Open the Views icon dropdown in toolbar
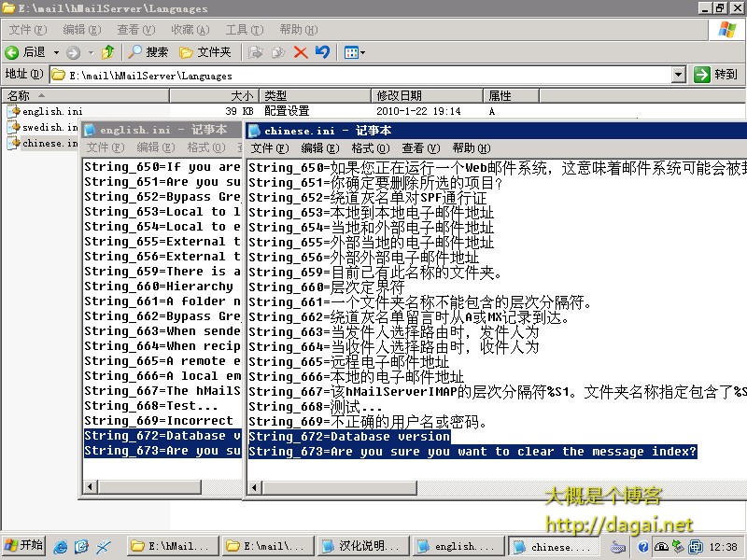Image resolution: width=747 pixels, height=560 pixels. click(355, 52)
